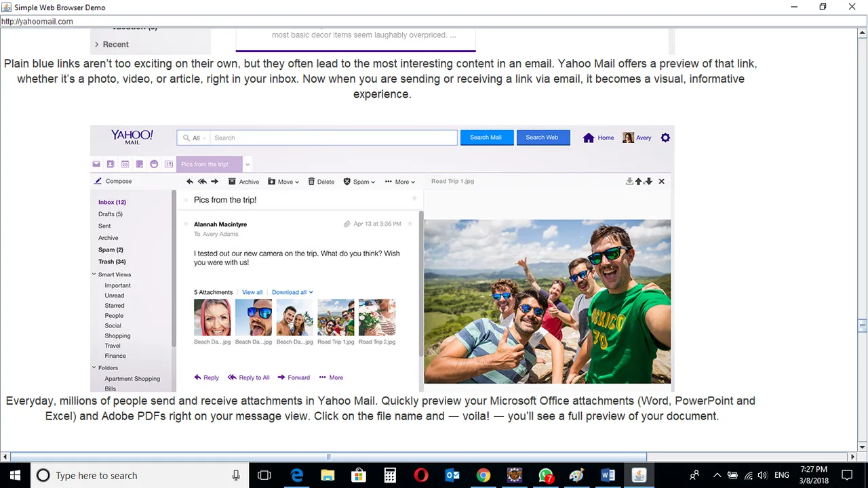Go to previous attachment with up arrow
This screenshot has width=868, height=488.
pyautogui.click(x=638, y=182)
